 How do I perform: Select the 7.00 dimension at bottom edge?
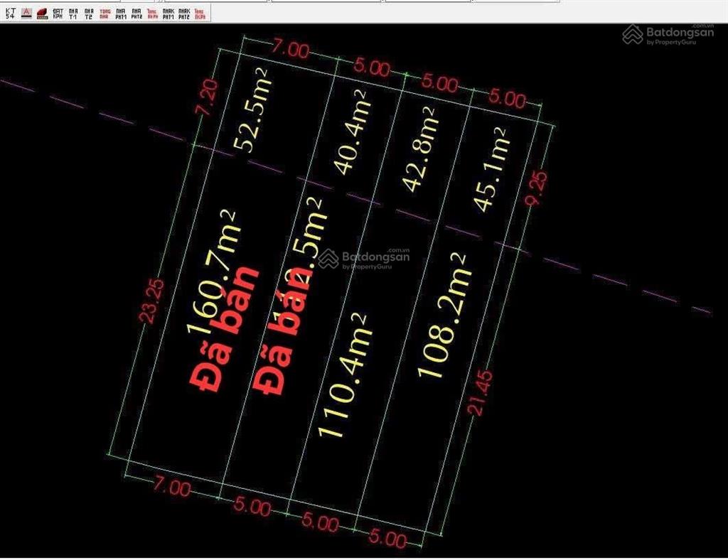pyautogui.click(x=172, y=488)
